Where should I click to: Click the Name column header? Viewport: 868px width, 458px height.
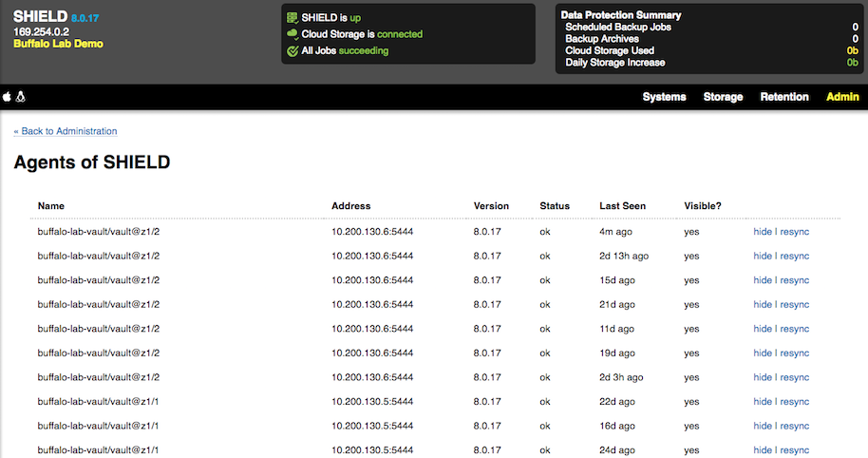[x=51, y=206]
